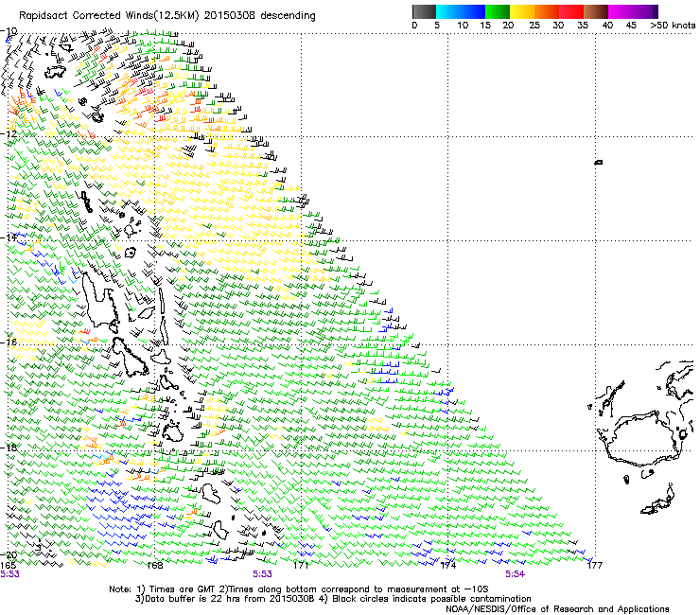Click the '-16' latitude axis label

coord(9,343)
